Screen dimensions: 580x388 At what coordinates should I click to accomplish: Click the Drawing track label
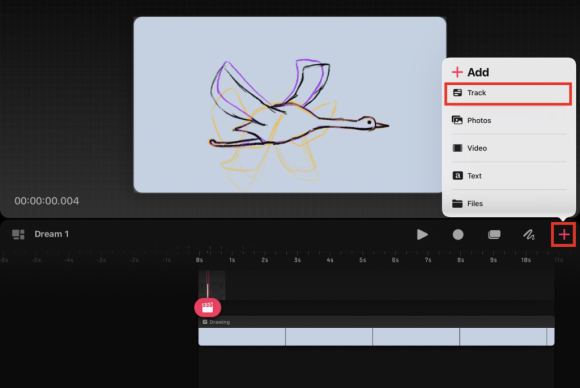pyautogui.click(x=220, y=322)
